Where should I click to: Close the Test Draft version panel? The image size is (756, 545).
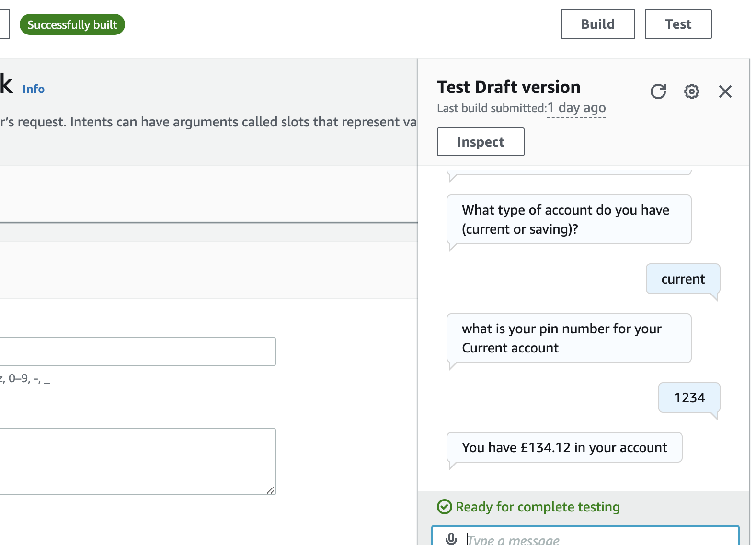tap(725, 91)
